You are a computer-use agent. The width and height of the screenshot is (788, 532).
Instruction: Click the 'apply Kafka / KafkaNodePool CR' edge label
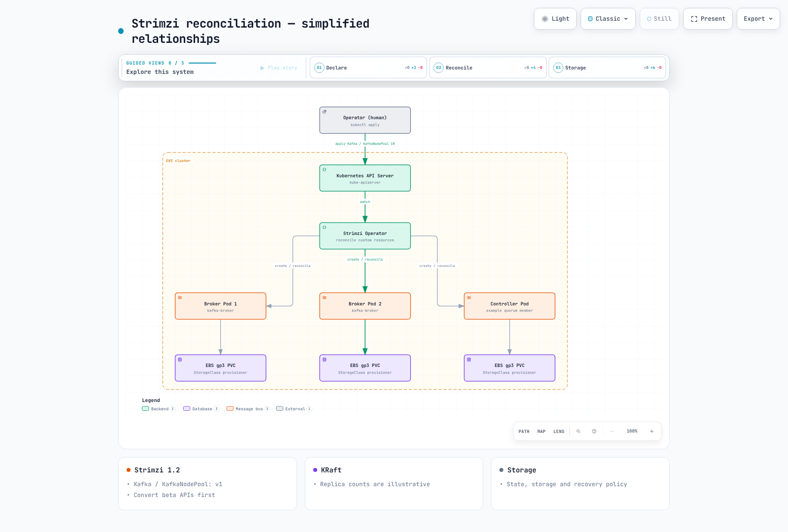pyautogui.click(x=365, y=144)
